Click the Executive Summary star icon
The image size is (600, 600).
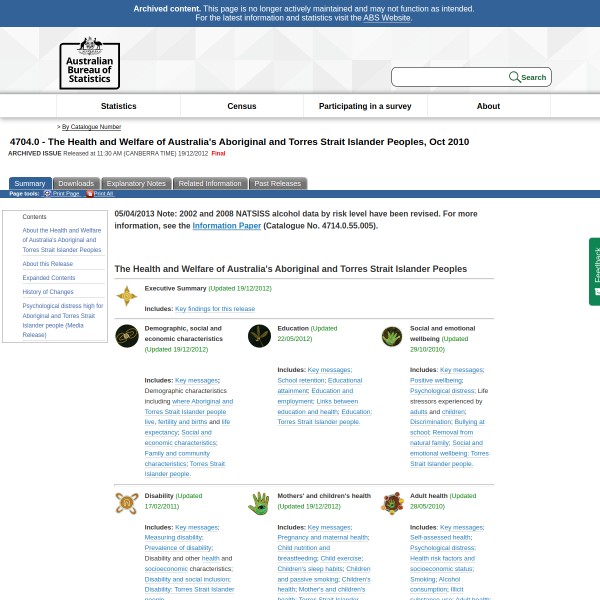pos(127,296)
